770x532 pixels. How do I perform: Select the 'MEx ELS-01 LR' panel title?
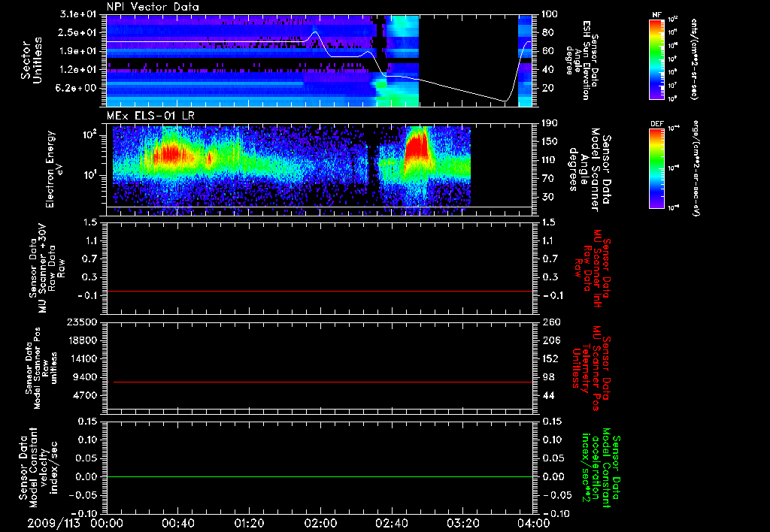pos(150,116)
